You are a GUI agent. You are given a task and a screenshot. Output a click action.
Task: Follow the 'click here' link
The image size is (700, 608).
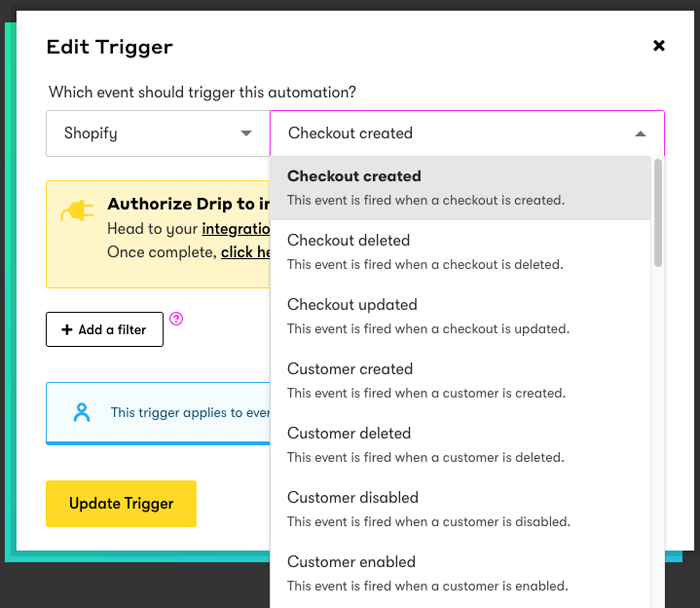[246, 252]
